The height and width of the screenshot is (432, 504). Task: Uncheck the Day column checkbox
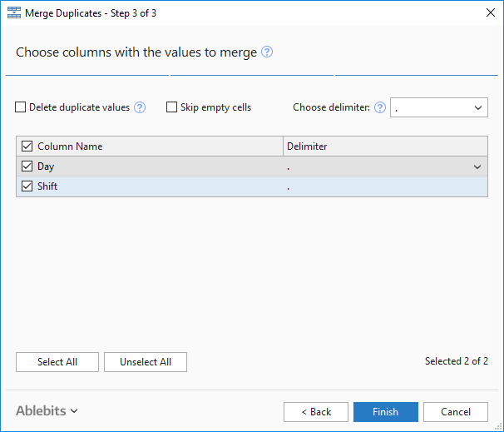pos(27,166)
